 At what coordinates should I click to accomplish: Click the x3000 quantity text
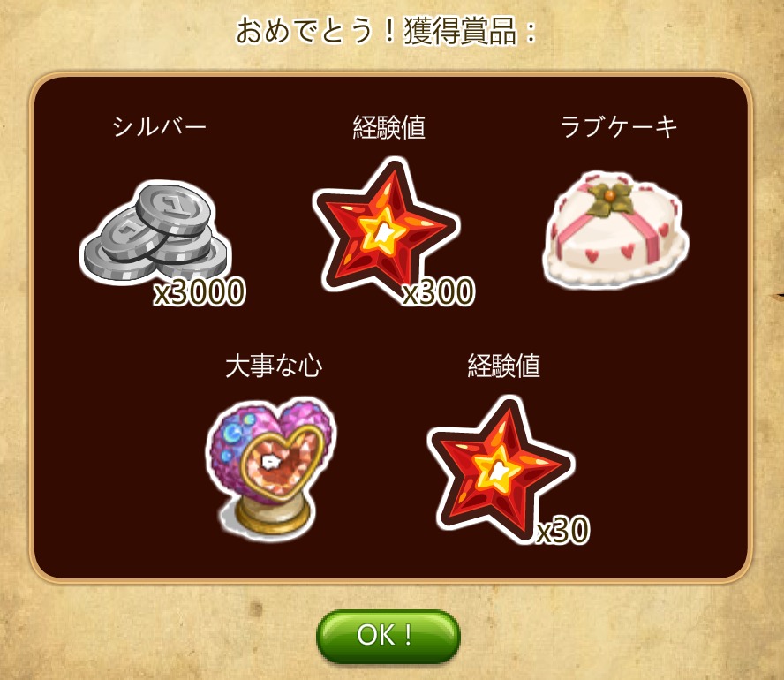pos(200,291)
